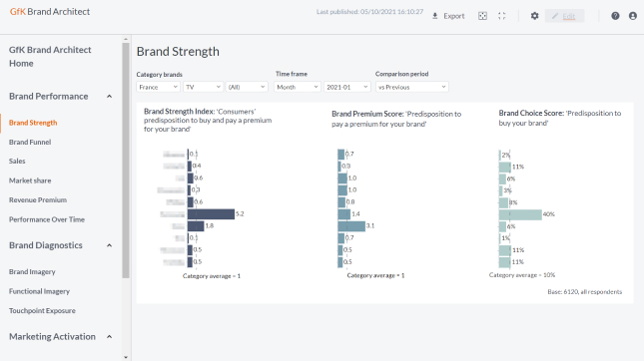Click the sidebar vertical scrollbar
The height and width of the screenshot is (361, 644).
(126, 161)
